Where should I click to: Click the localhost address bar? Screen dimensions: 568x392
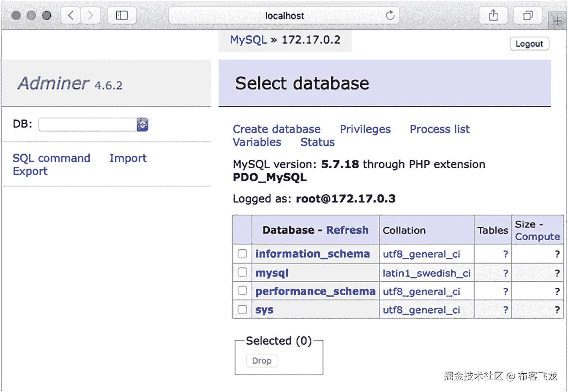point(284,16)
